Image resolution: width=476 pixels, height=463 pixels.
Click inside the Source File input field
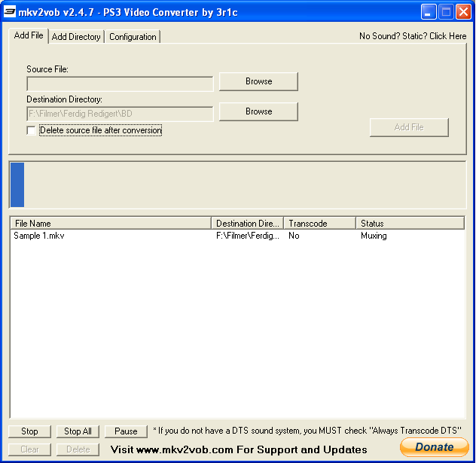click(x=120, y=84)
